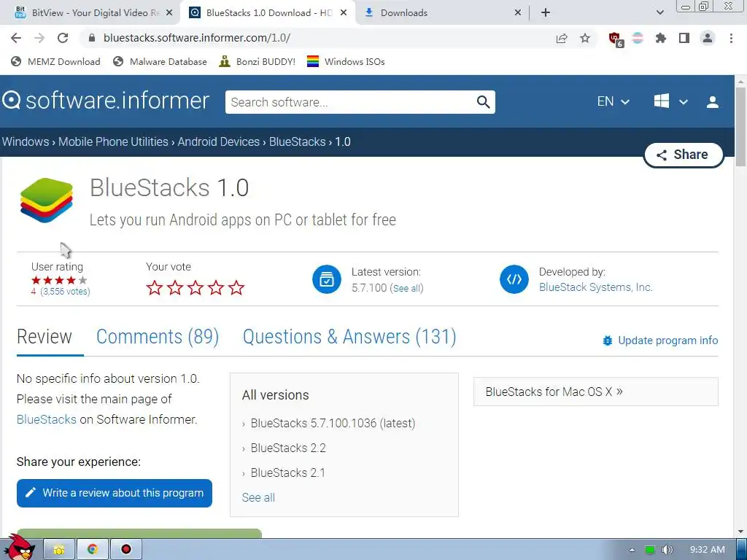Click the search magnifier icon
This screenshot has height=560, width=747.
[x=483, y=102]
